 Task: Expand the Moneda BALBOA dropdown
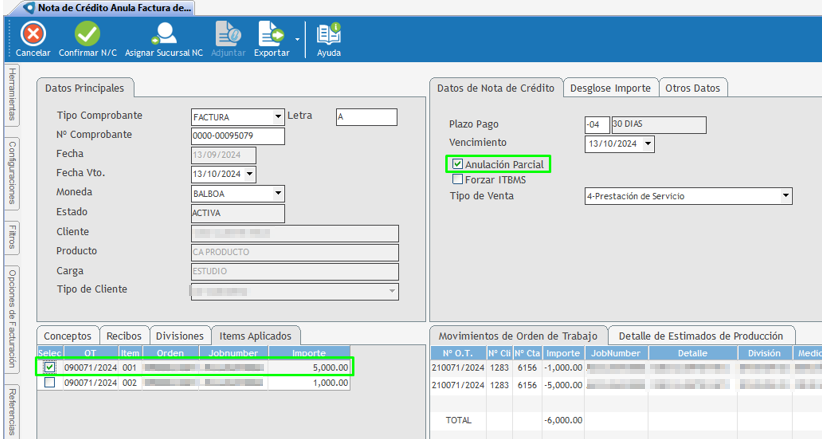point(277,193)
